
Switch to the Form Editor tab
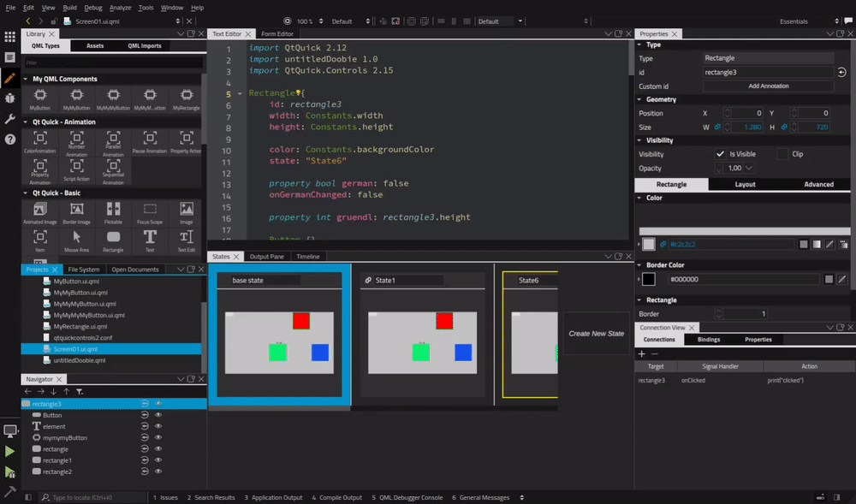click(276, 33)
